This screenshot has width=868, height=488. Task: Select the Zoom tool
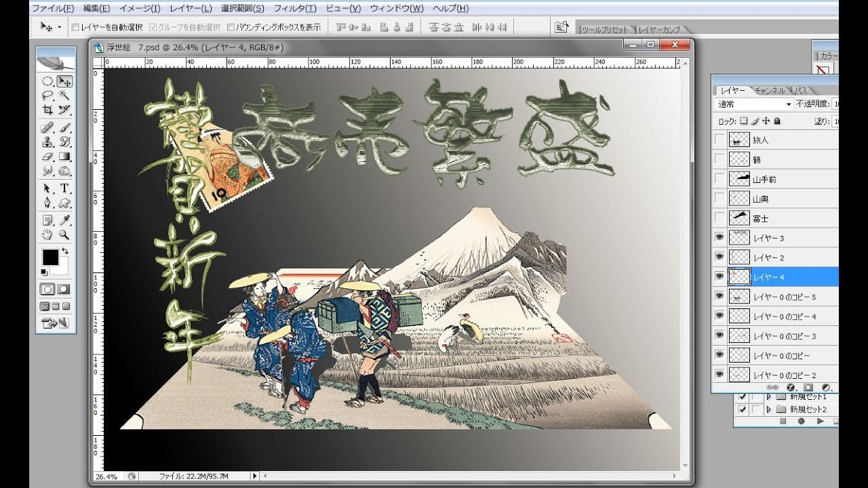[64, 234]
